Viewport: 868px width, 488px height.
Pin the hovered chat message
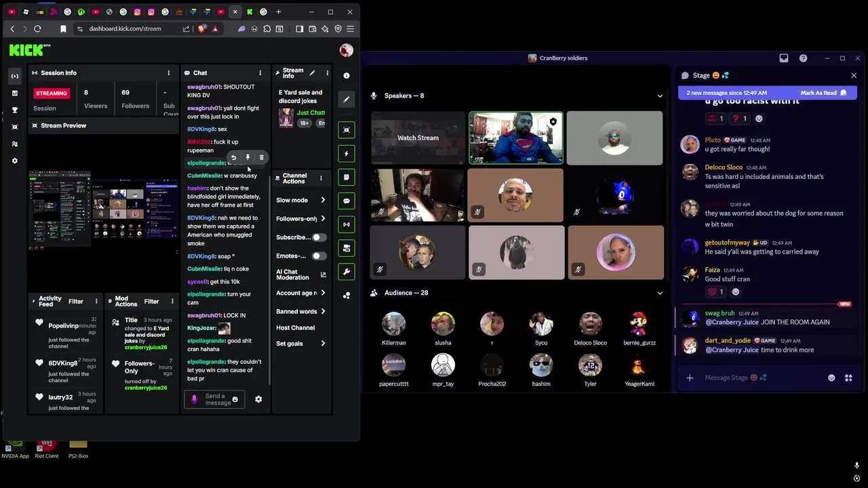(248, 157)
